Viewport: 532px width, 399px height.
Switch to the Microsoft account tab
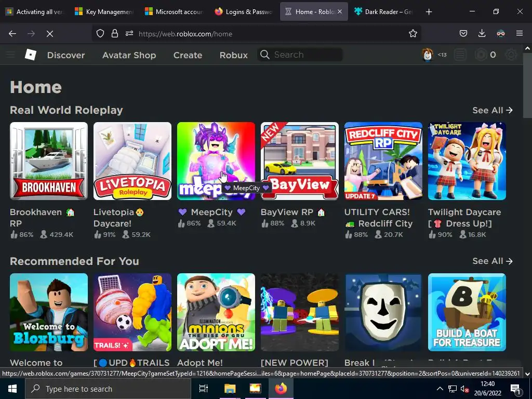tap(174, 12)
